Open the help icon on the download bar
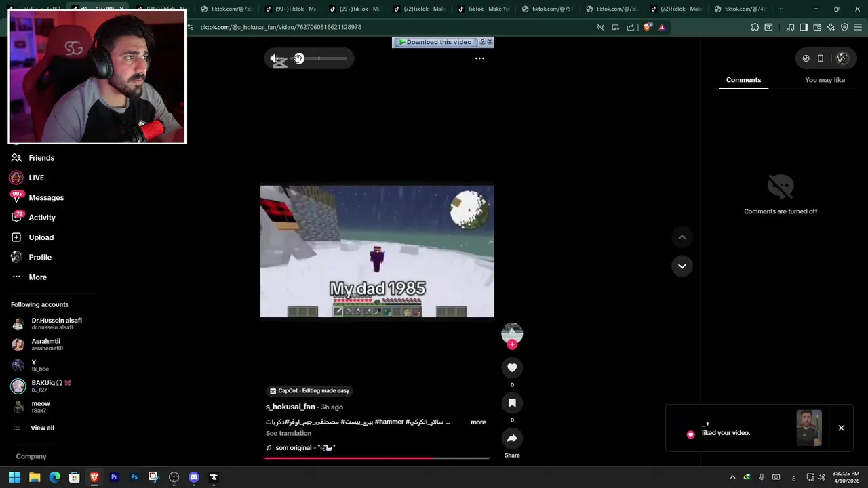 pos(482,42)
